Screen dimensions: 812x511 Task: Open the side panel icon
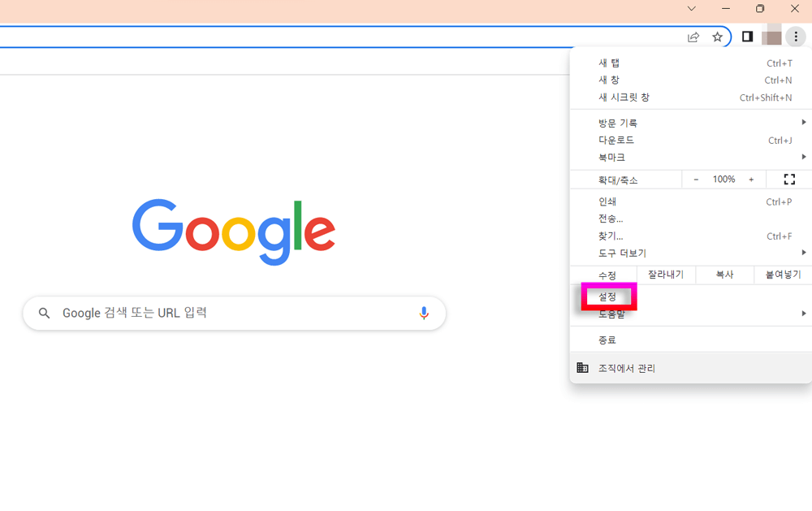coord(747,37)
